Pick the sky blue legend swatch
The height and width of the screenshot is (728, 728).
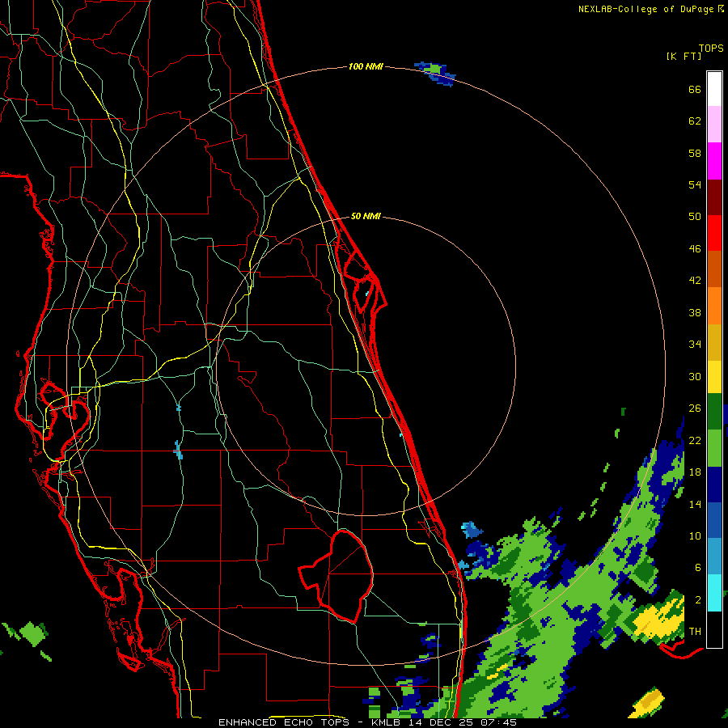point(714,557)
